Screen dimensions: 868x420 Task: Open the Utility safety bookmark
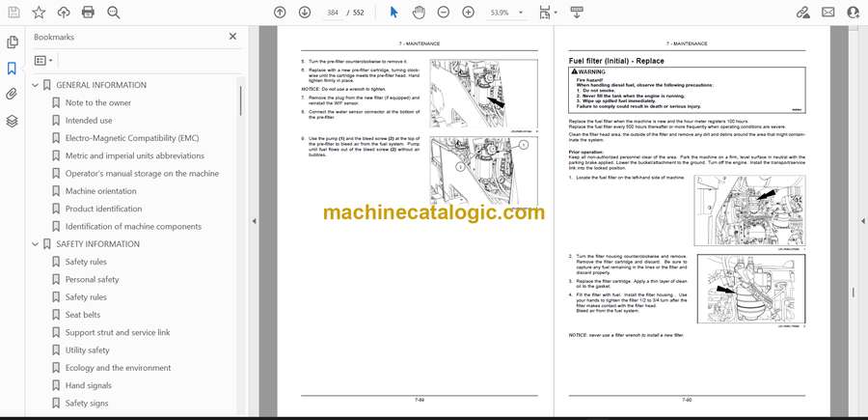coord(88,350)
